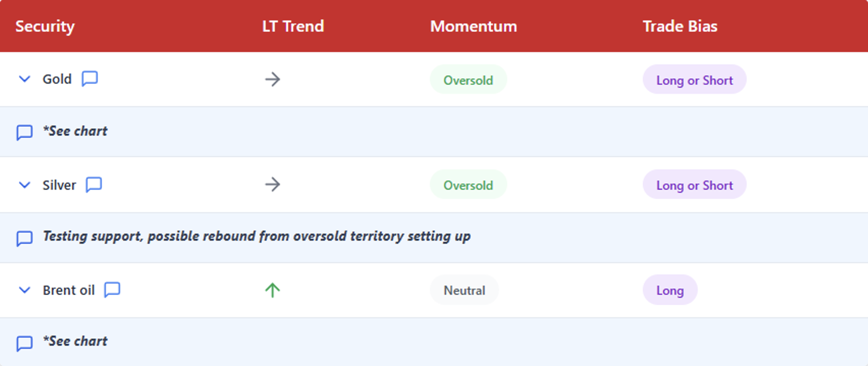
Task: Collapse the Gold row chevron
Action: pos(25,79)
